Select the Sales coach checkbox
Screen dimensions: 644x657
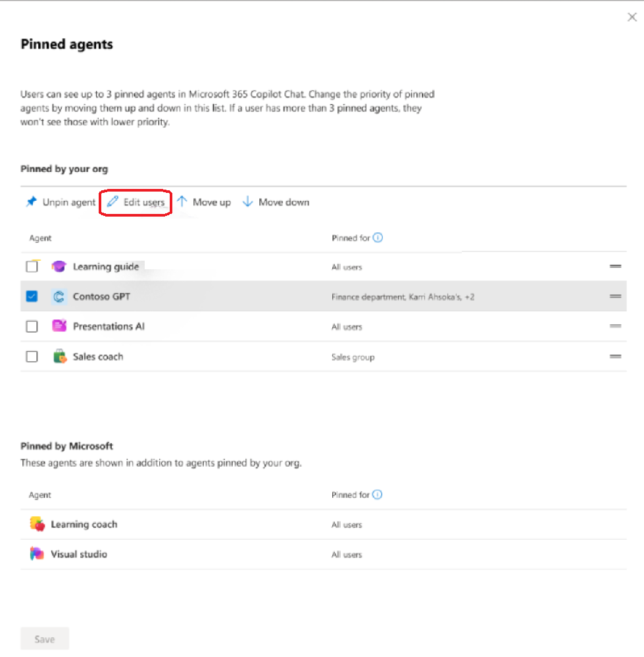[32, 357]
